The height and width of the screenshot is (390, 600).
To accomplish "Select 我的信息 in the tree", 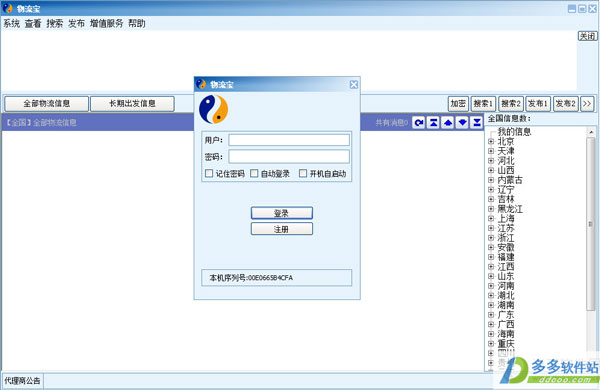I will coord(514,132).
